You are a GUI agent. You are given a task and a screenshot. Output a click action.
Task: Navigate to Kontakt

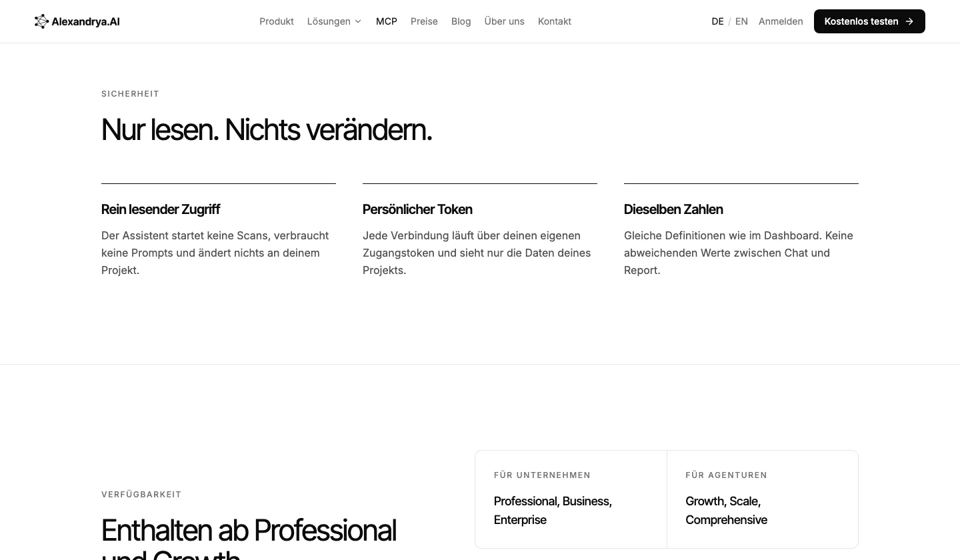click(555, 21)
